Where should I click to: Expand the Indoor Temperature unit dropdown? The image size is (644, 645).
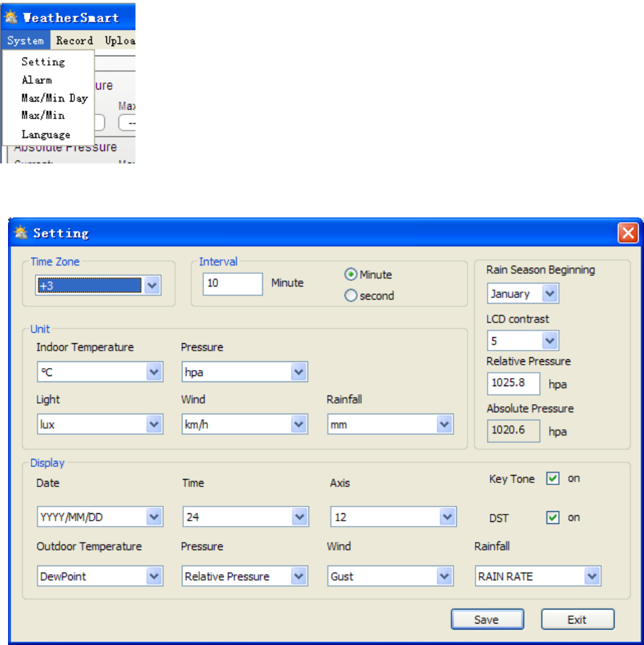[154, 372]
